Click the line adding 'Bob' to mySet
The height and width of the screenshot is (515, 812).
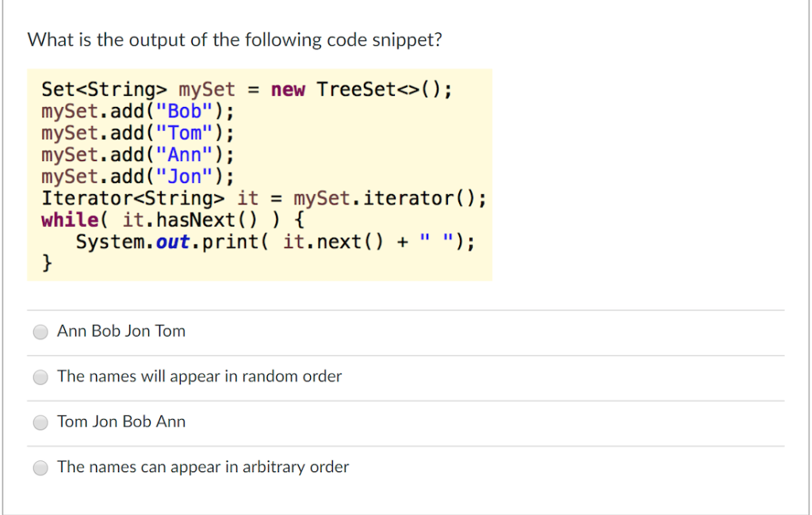[136, 111]
